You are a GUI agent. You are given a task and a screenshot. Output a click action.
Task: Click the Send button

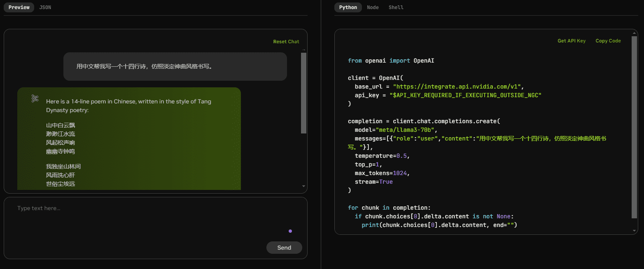point(284,248)
